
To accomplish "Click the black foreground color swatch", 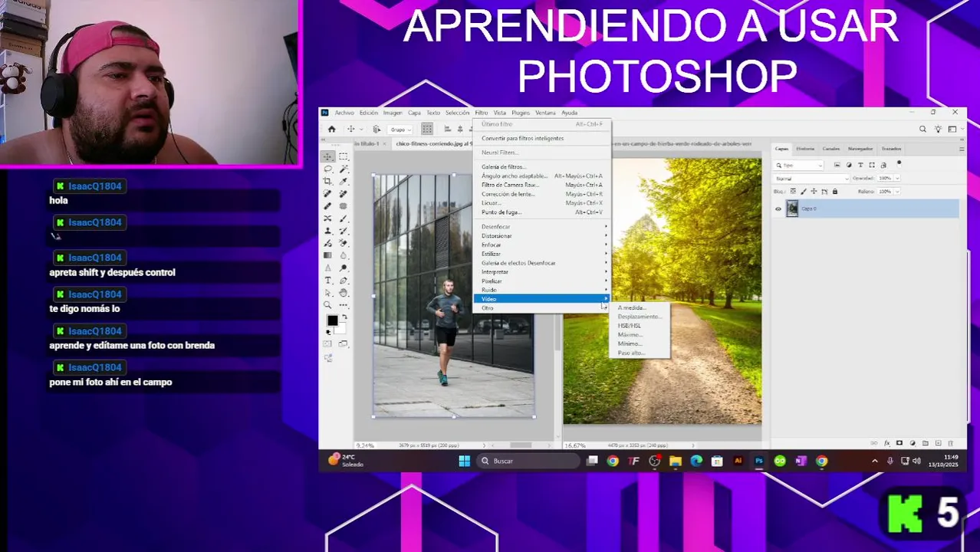I will pyautogui.click(x=332, y=320).
